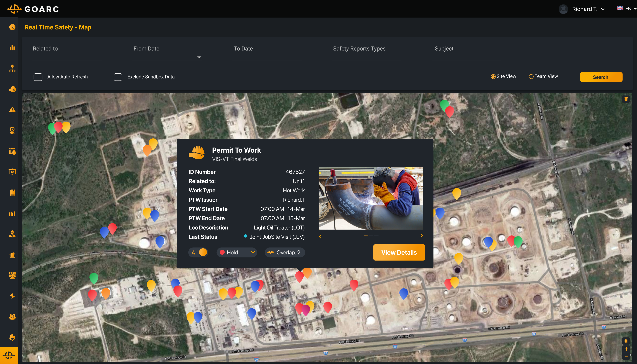Tick the Exclude Sandbox Data checkbox
637x364 pixels.
click(x=118, y=77)
